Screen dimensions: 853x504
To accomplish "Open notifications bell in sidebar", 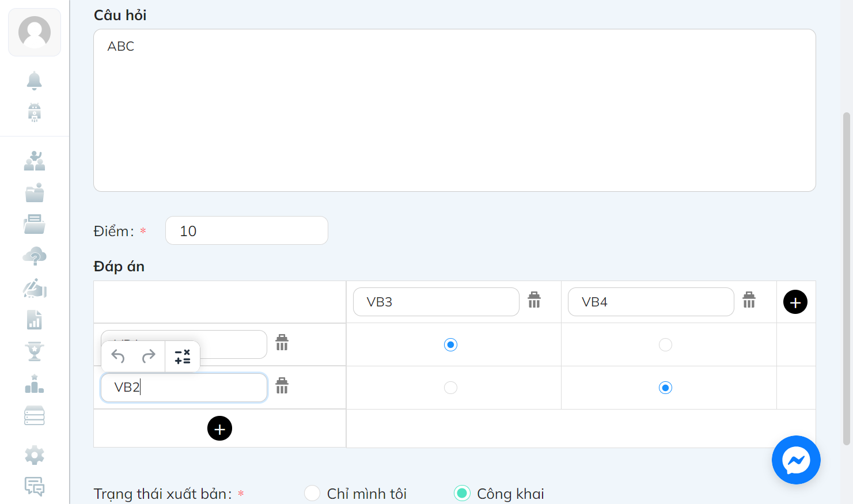I will pyautogui.click(x=35, y=81).
